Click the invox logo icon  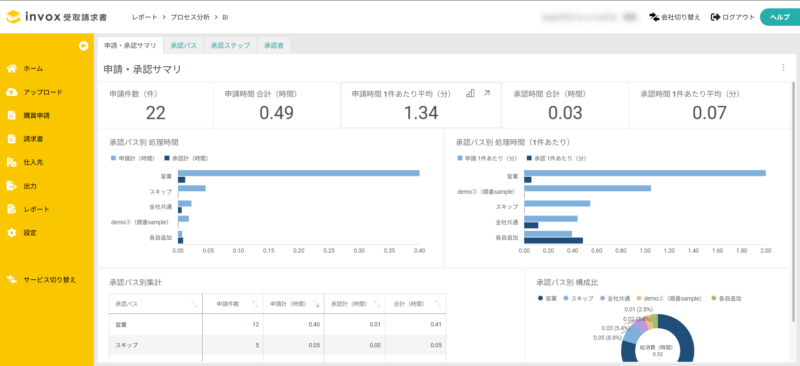(x=14, y=16)
